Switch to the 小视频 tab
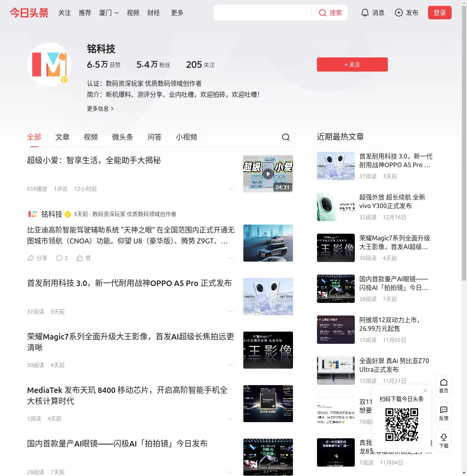467x476 pixels. [187, 137]
